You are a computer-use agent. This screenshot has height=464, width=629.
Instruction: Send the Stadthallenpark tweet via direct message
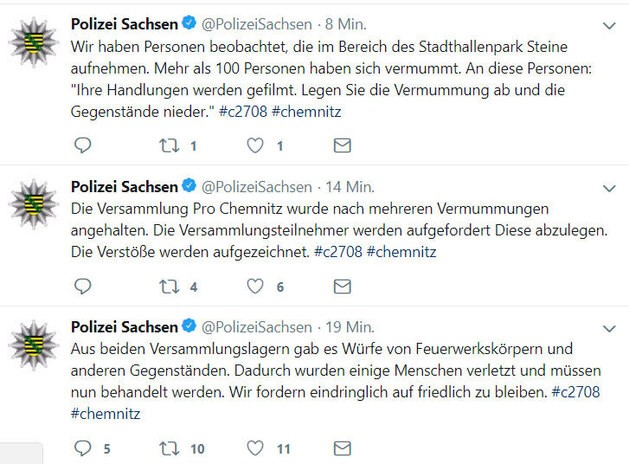341,146
